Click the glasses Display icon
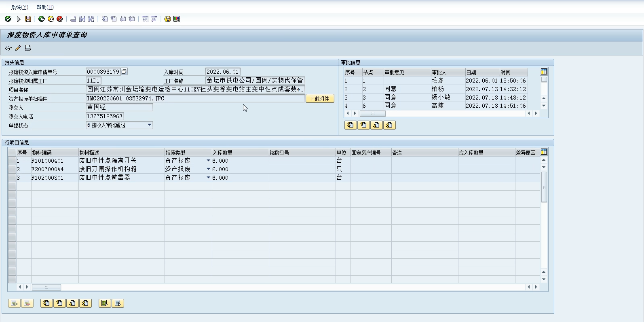Image resolution: width=644 pixels, height=323 pixels. [8, 48]
